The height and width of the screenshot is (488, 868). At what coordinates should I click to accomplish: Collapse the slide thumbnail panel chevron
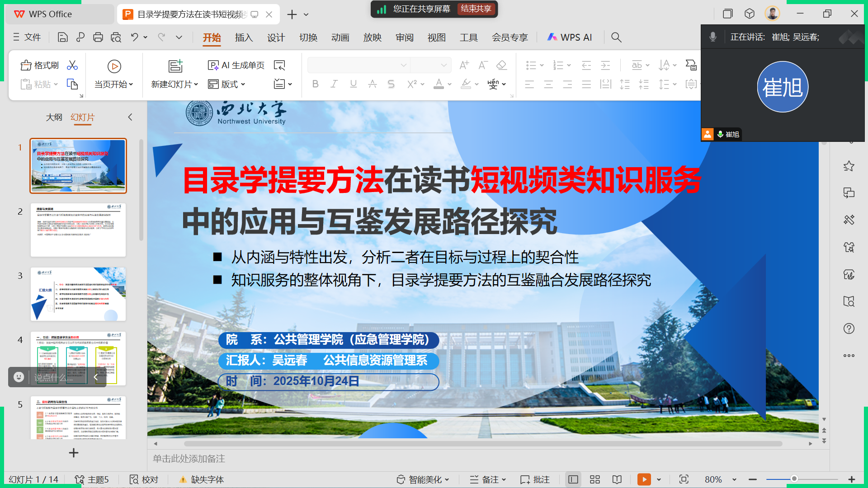[130, 117]
